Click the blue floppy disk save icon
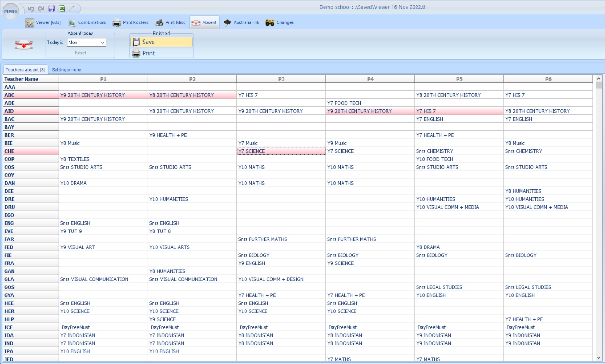This screenshot has height=364, width=605. 51,9
